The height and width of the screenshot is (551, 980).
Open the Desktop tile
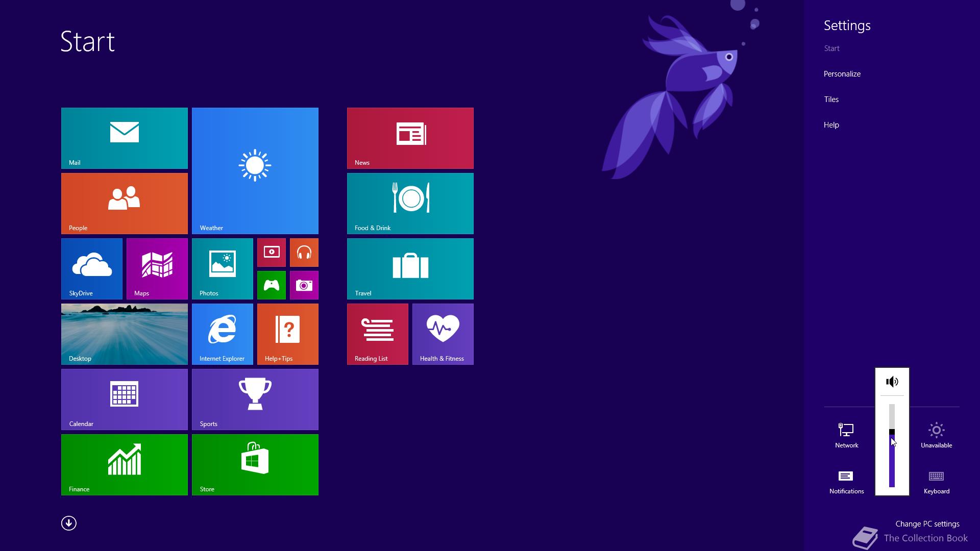click(125, 334)
